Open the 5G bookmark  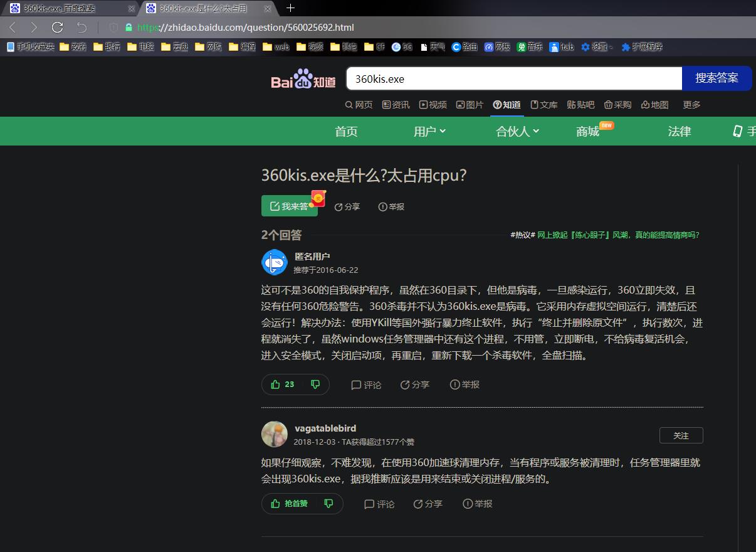tap(402, 47)
